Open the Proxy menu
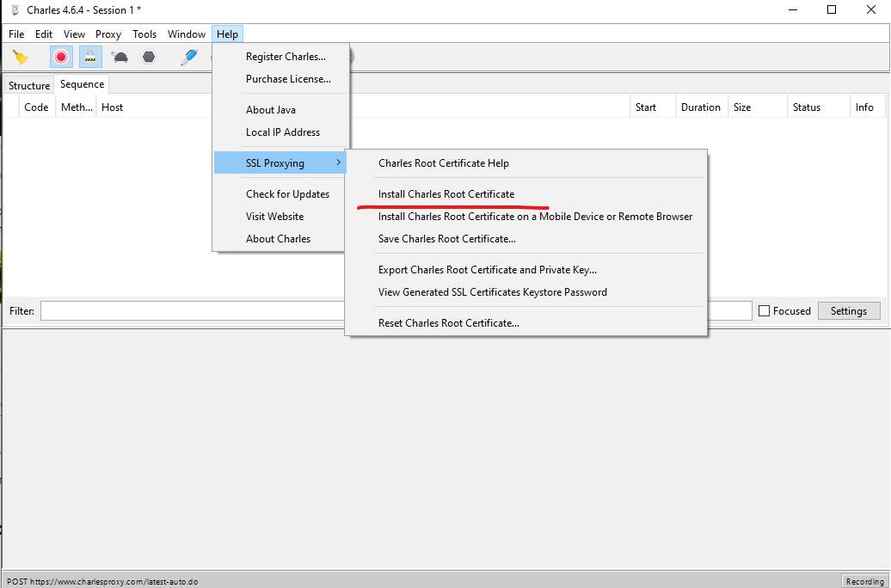The width and height of the screenshot is (891, 588). coord(108,34)
